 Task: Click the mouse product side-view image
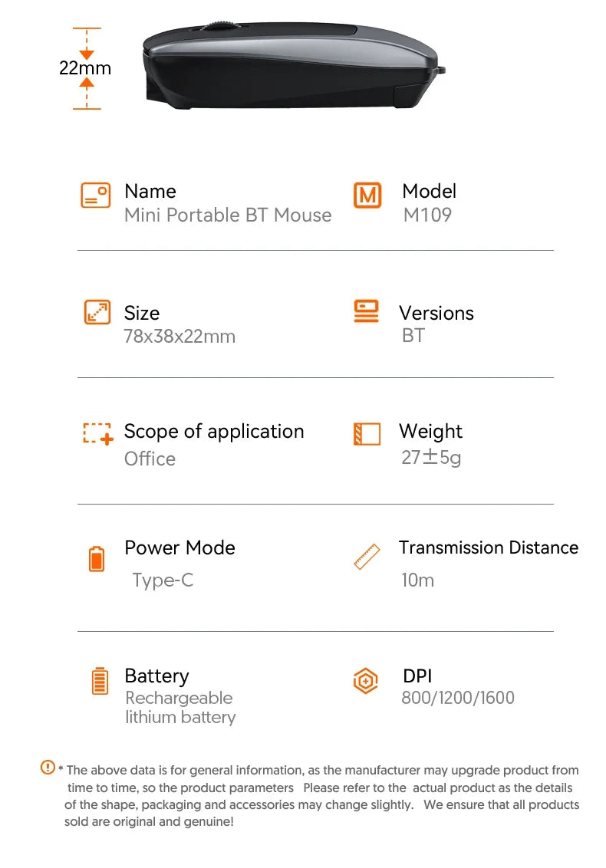point(294,64)
